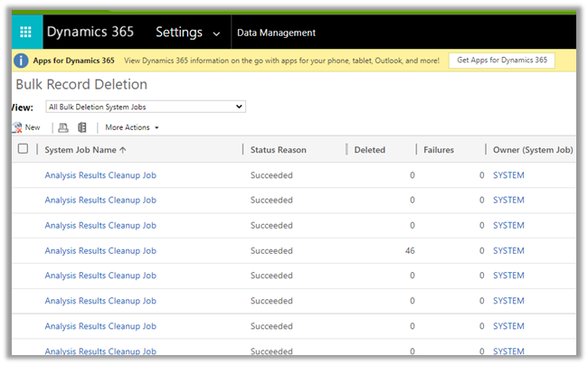This screenshot has height=365, width=588.
Task: Open the SYSTEM owner link in first row
Action: coord(508,175)
